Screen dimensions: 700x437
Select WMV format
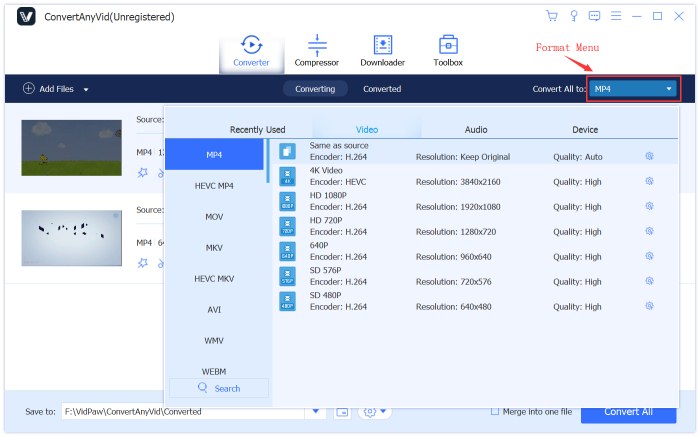pyautogui.click(x=214, y=341)
